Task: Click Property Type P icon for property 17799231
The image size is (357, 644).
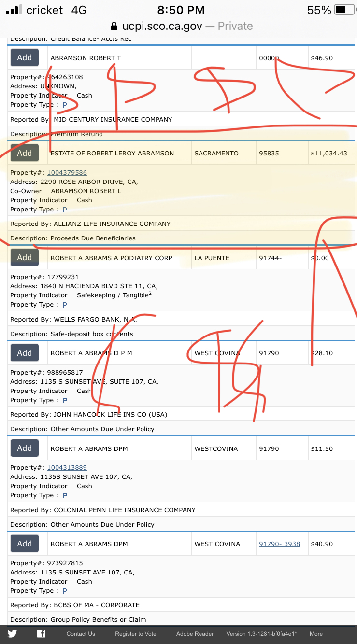Action: point(65,305)
